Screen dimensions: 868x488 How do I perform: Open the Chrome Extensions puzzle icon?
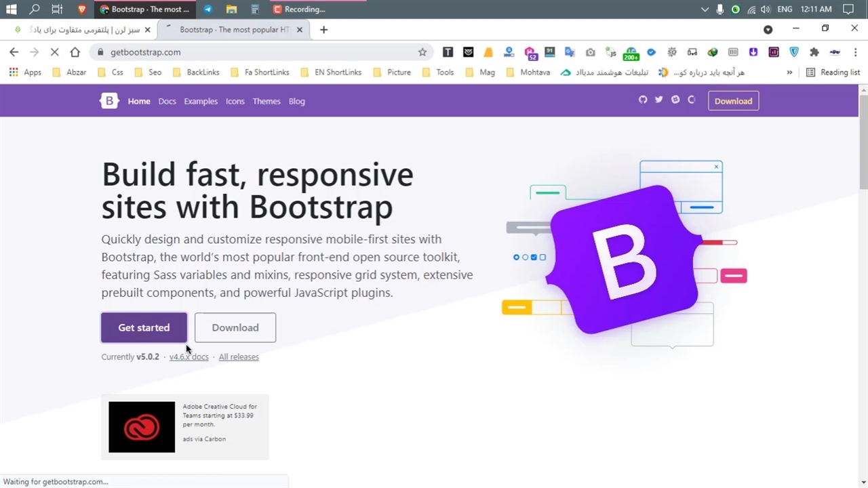[814, 52]
